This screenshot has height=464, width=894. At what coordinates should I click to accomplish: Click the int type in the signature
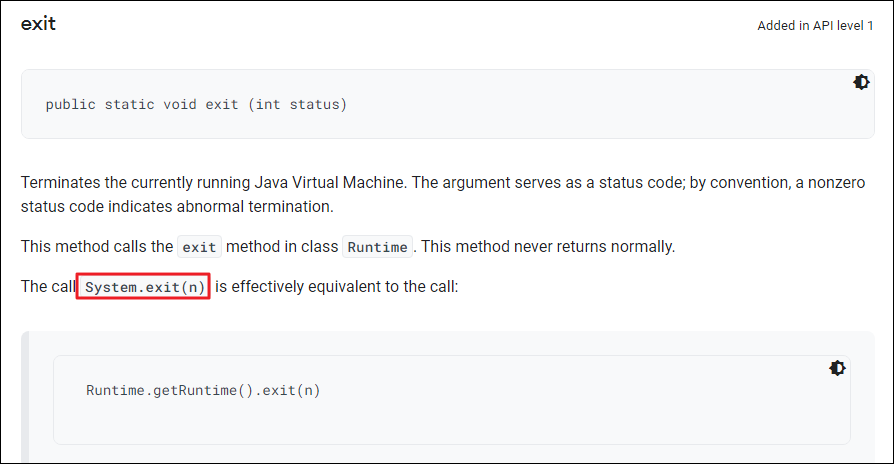pos(268,104)
